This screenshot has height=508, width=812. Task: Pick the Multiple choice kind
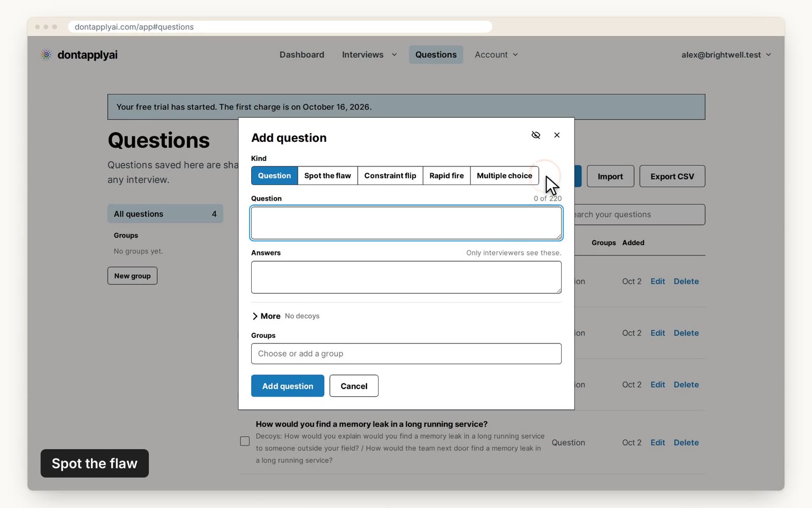pos(504,176)
